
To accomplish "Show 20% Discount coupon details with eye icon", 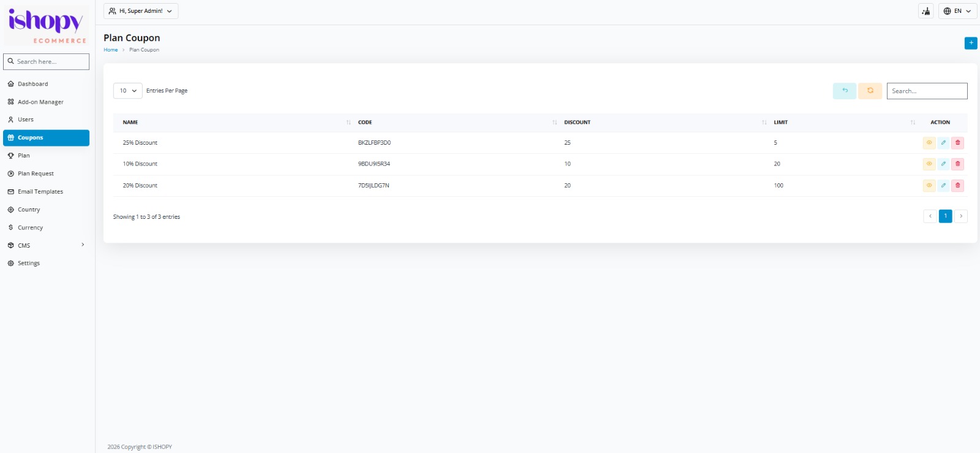I will click(x=929, y=185).
